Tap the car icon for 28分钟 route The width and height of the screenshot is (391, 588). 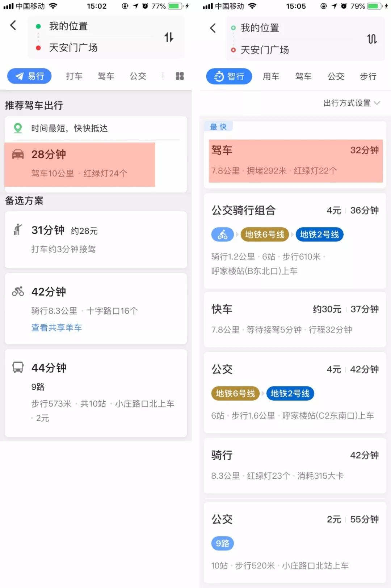(18, 155)
